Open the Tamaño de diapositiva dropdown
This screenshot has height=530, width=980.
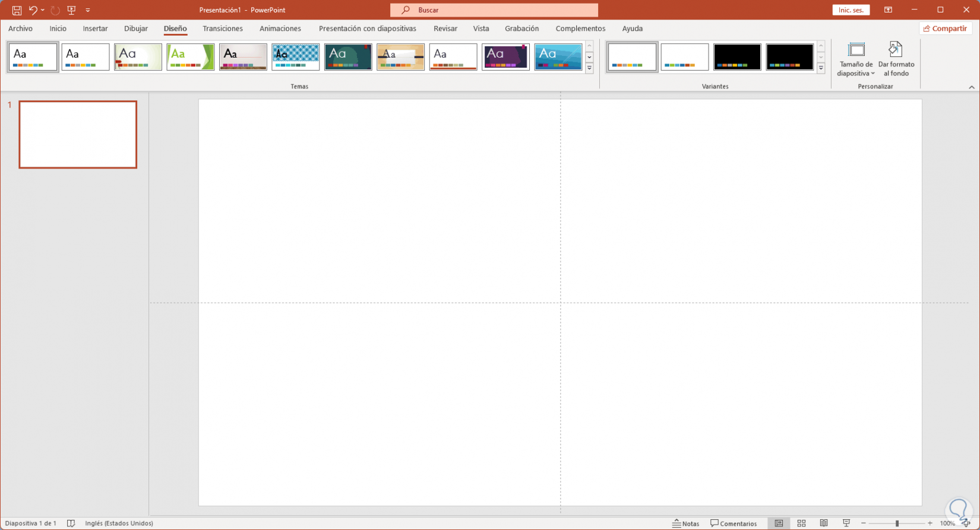(x=856, y=59)
